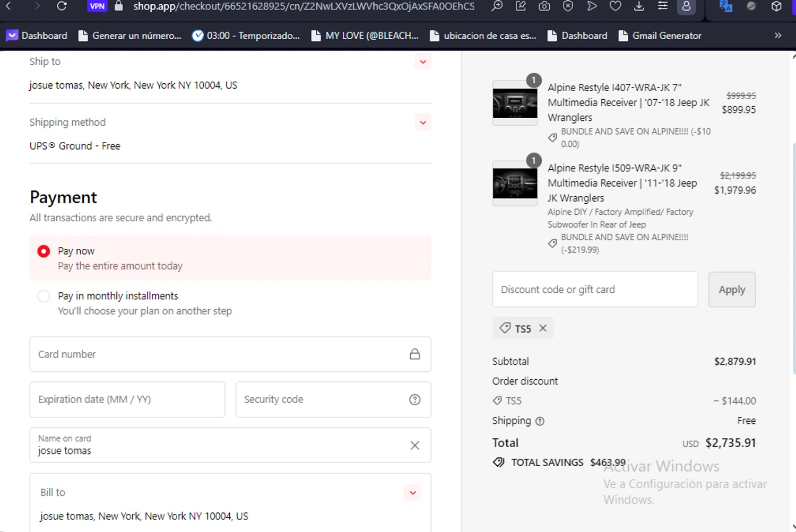Go back with the browser back arrow
Screen dimensions: 796x532
click(8, 6)
